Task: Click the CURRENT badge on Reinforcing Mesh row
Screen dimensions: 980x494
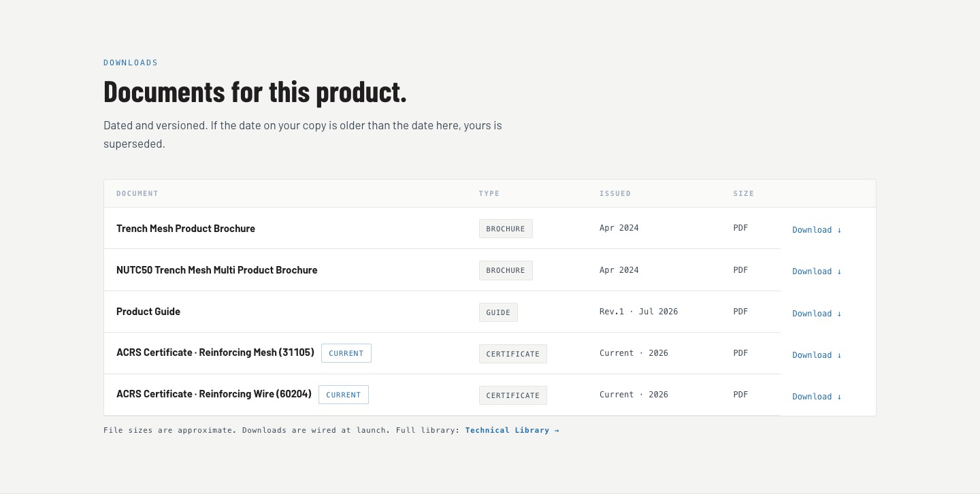Action: pyautogui.click(x=346, y=353)
